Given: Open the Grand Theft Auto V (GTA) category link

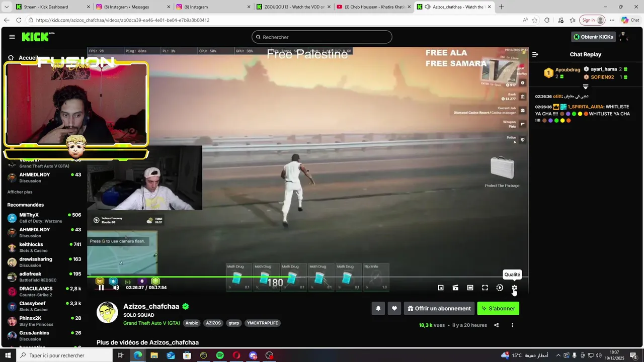Looking at the screenshot, I should [151, 323].
